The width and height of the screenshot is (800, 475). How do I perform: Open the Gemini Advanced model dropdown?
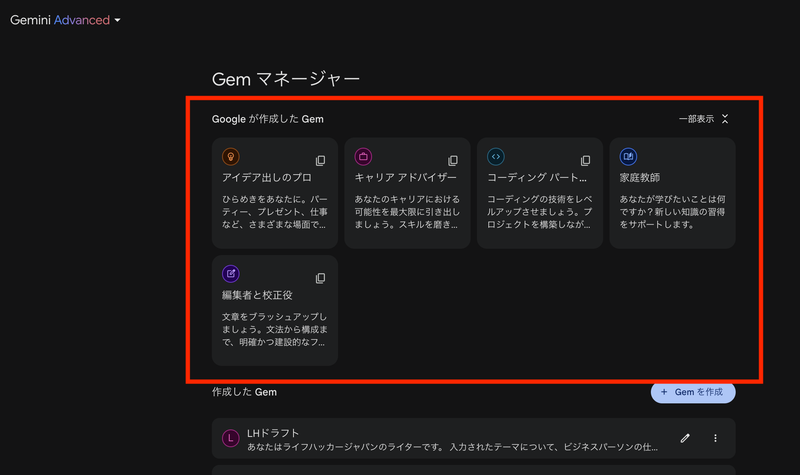[x=65, y=20]
